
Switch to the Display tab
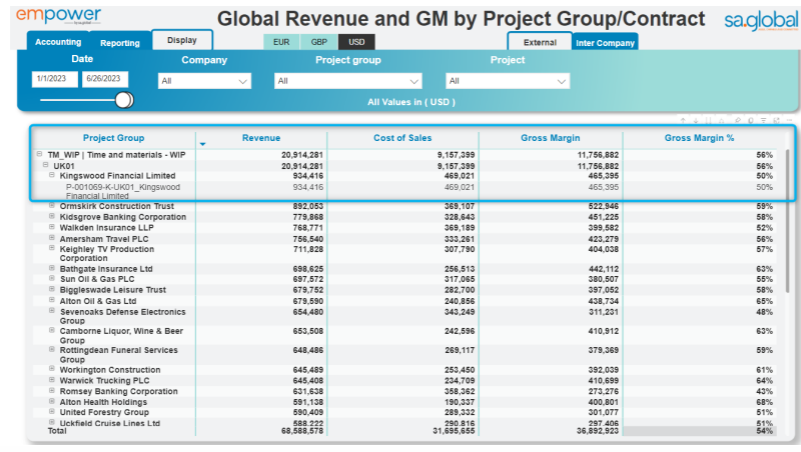pos(182,40)
